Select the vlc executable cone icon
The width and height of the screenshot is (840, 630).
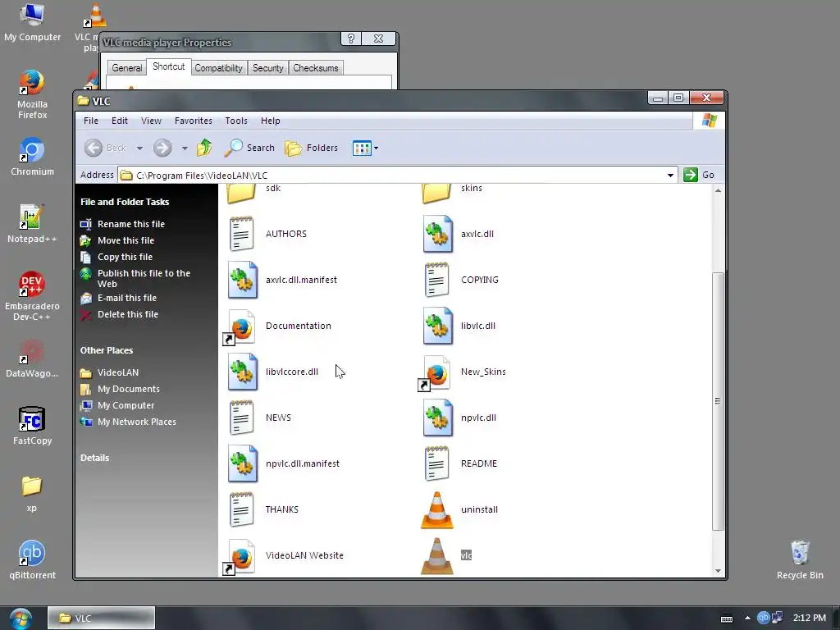tap(437, 555)
